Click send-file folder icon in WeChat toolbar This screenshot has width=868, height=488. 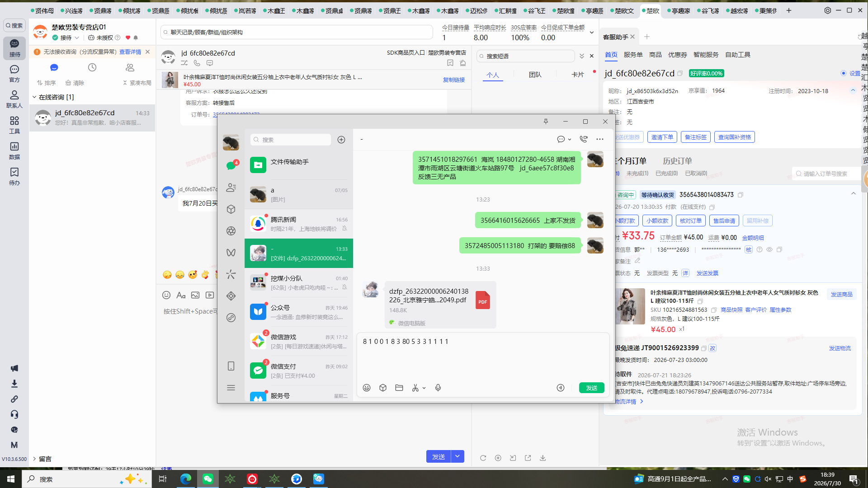(399, 388)
